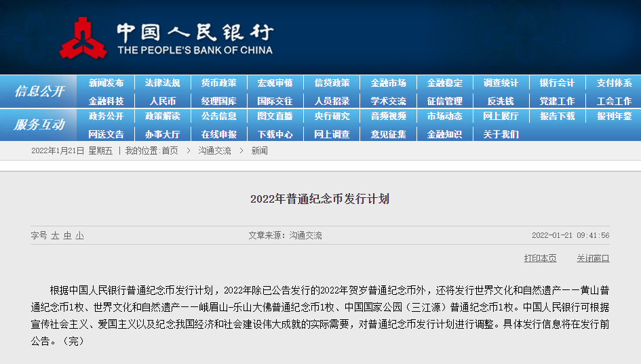
Task: Open 网上调查 navigation item
Action: pyautogui.click(x=332, y=134)
